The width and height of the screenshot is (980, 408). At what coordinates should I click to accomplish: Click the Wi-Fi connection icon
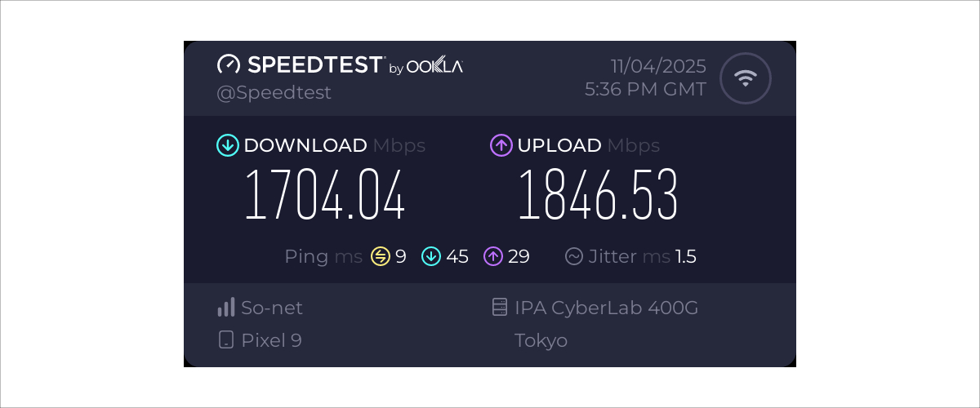[x=745, y=78]
